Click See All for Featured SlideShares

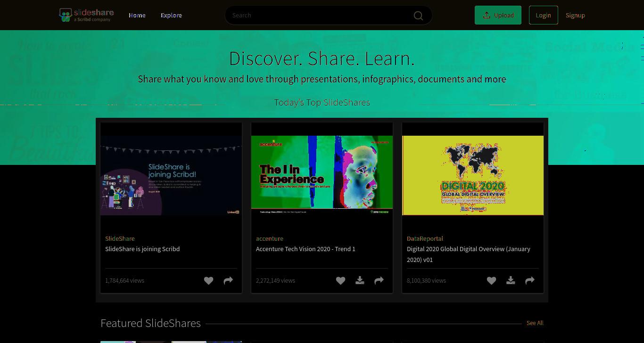pyautogui.click(x=535, y=323)
